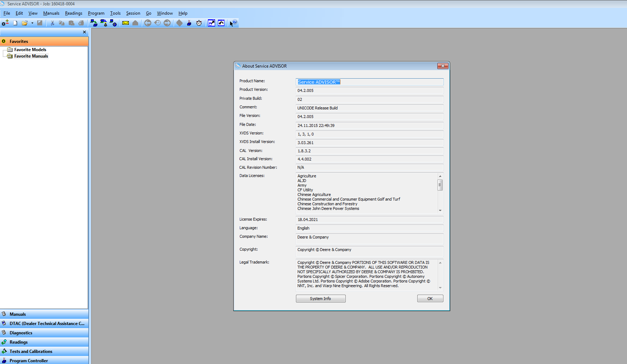
Task: Click the computer-with-globe web connection icon
Action: 113,23
